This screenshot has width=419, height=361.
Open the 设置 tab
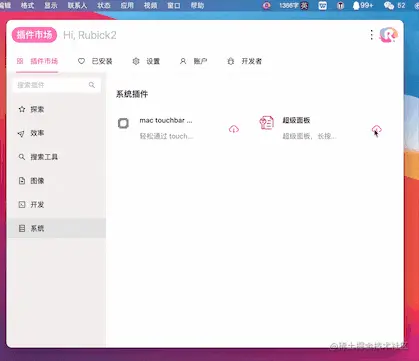pyautogui.click(x=146, y=61)
